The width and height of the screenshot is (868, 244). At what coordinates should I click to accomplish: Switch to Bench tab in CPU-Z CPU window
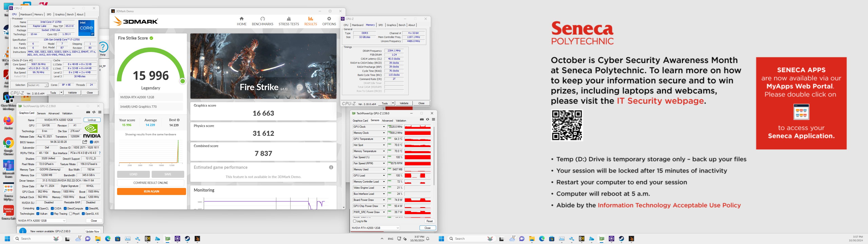(x=70, y=14)
